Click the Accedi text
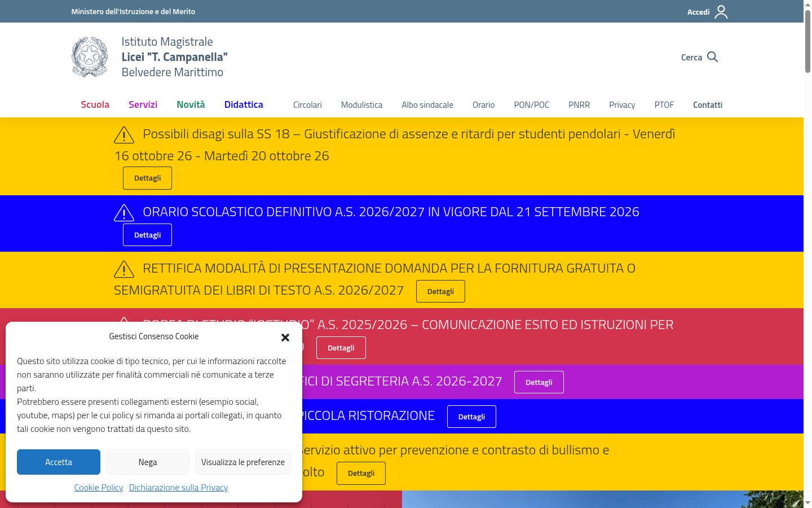Image resolution: width=812 pixels, height=508 pixels. [698, 12]
